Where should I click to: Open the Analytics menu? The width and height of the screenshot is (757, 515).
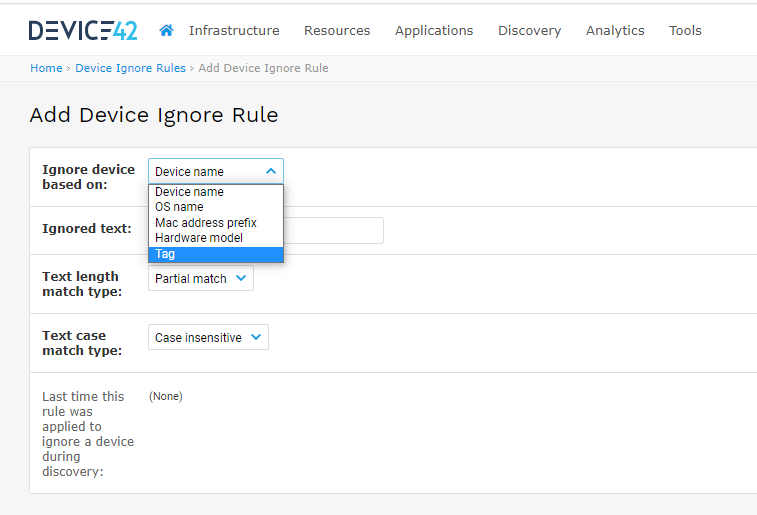[x=615, y=30]
